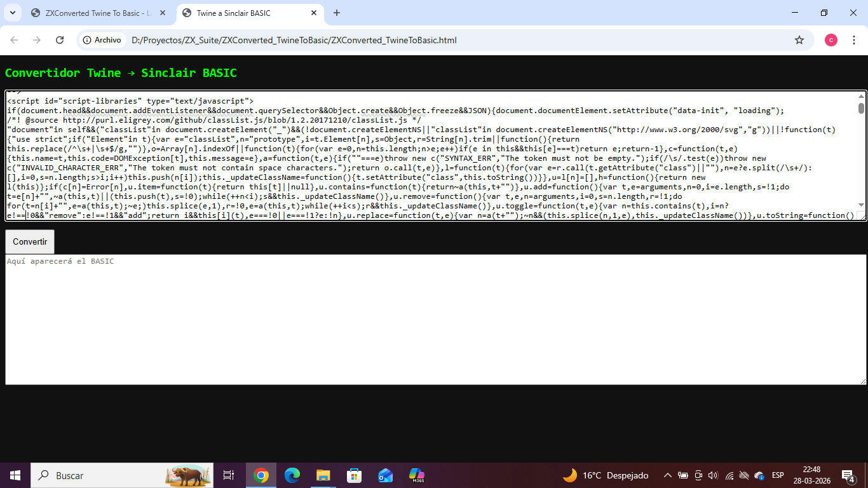Open a new browser tab
The height and width of the screenshot is (488, 868).
pos(337,13)
